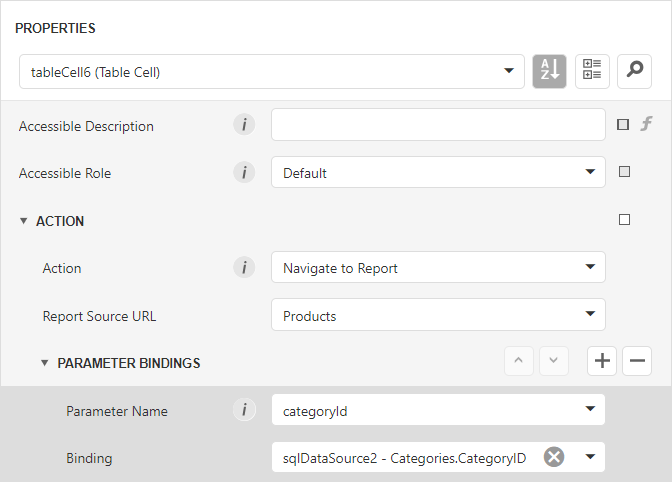This screenshot has height=482, width=672.
Task: Click the Accessible Description text field
Action: pyautogui.click(x=438, y=126)
